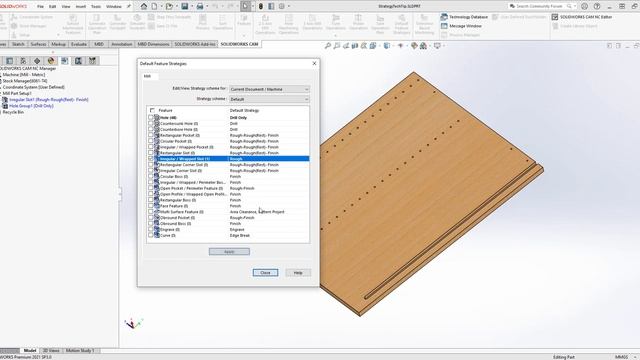Viewport: 640px width, 360px height.
Task: Click the Save disk icon
Action: pos(184,6)
